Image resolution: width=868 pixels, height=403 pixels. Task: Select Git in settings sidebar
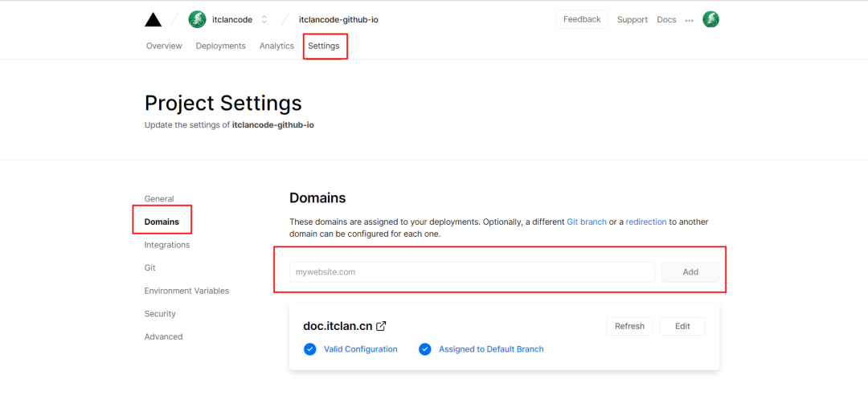click(x=150, y=267)
